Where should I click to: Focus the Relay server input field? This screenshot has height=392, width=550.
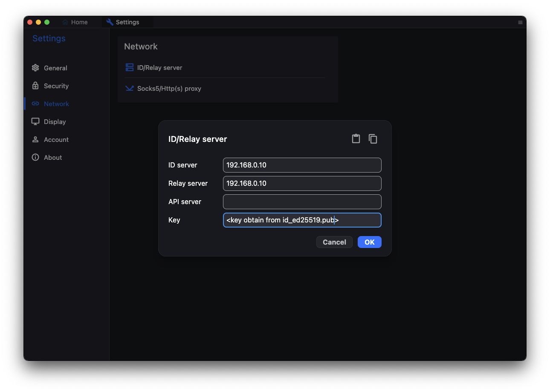pyautogui.click(x=302, y=183)
